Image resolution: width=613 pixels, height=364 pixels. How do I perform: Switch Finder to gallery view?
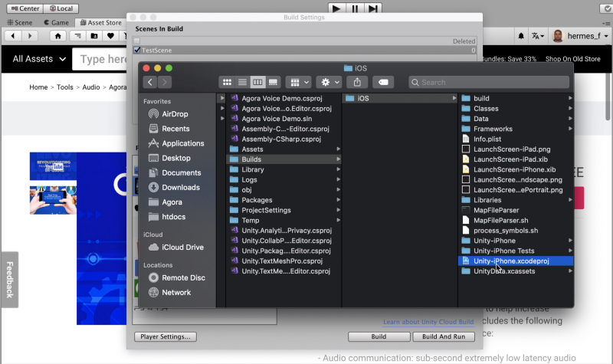tap(273, 82)
